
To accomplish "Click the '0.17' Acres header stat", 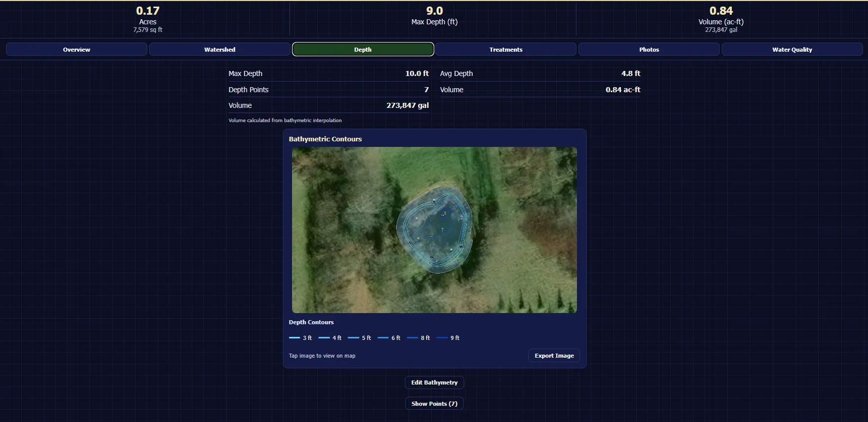I will (x=148, y=11).
